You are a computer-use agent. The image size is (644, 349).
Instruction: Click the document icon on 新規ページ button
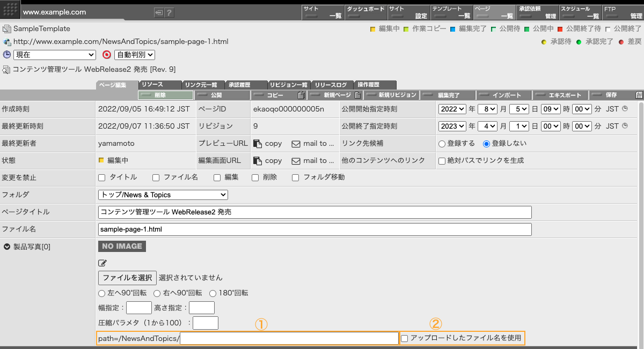click(x=357, y=95)
